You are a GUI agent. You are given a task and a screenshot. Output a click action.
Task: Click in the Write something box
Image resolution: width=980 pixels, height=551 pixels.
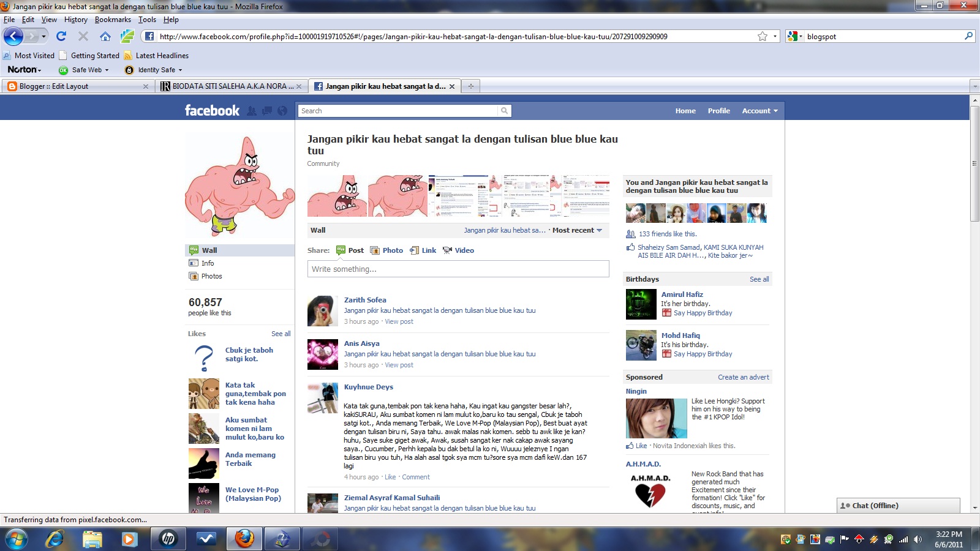tap(458, 269)
